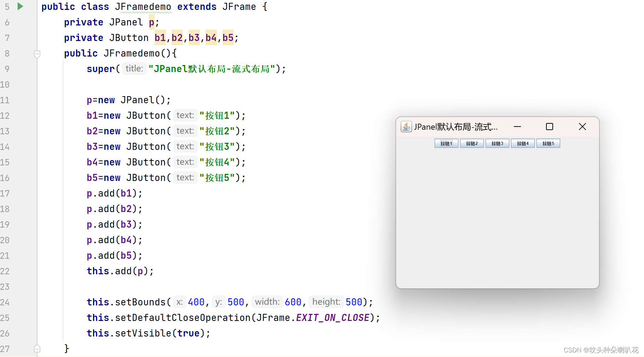644x357 pixels.
Task: Click the height value 500 in setBounds
Action: [x=354, y=302]
